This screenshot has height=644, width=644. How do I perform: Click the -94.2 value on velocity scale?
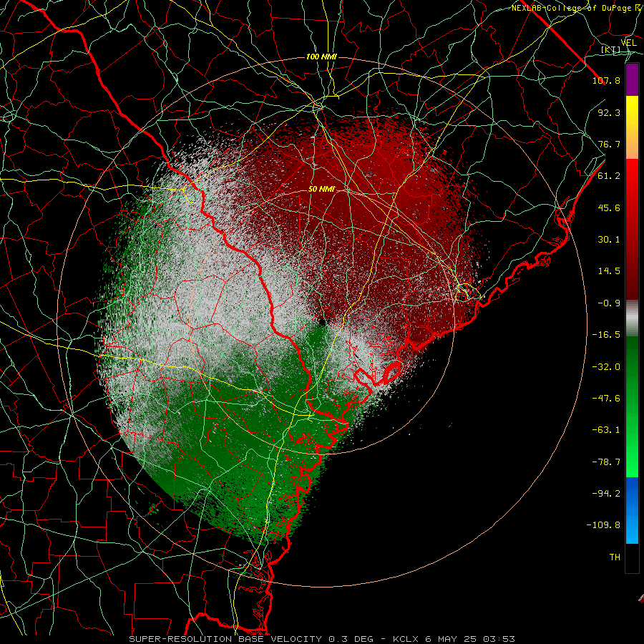pyautogui.click(x=606, y=494)
